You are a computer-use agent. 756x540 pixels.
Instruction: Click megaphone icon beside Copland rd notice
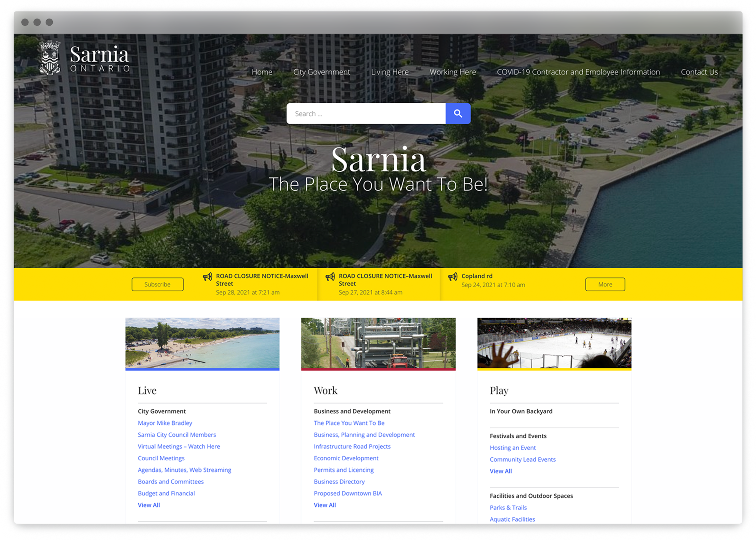[453, 277]
